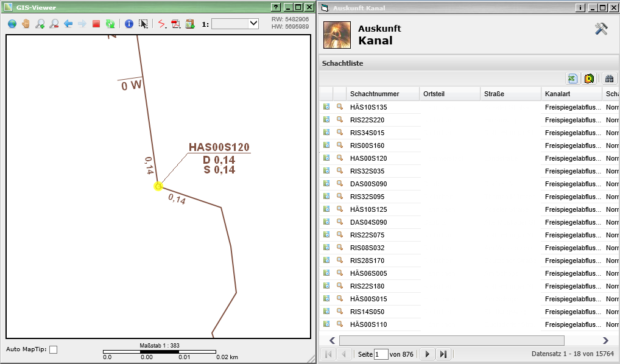Click the red stop button icon
Viewport: 620px width, 364px height.
pos(96,24)
